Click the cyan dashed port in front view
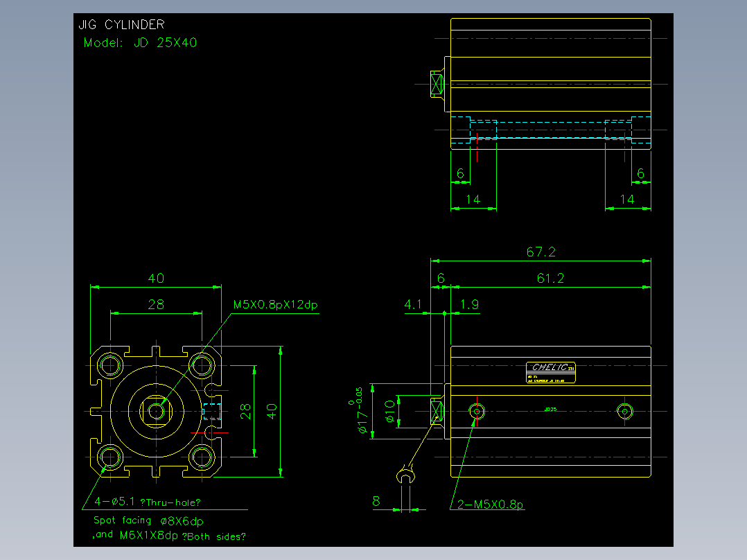Screen dimensions: 747x560 coord(212,411)
